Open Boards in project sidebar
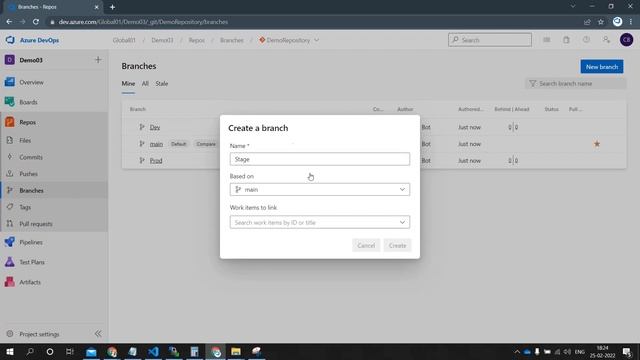Viewport: 640px width, 360px height. point(28,102)
